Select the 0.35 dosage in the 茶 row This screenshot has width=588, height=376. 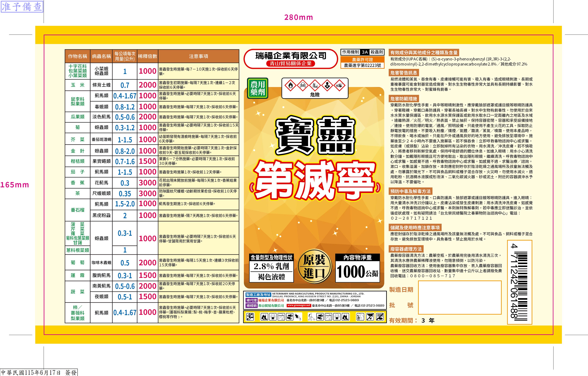tap(125, 194)
